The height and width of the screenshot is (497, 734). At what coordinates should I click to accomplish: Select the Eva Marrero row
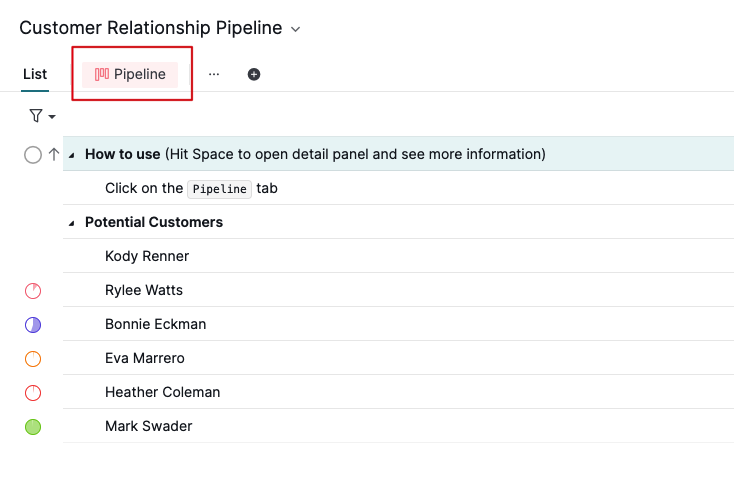(x=398, y=358)
